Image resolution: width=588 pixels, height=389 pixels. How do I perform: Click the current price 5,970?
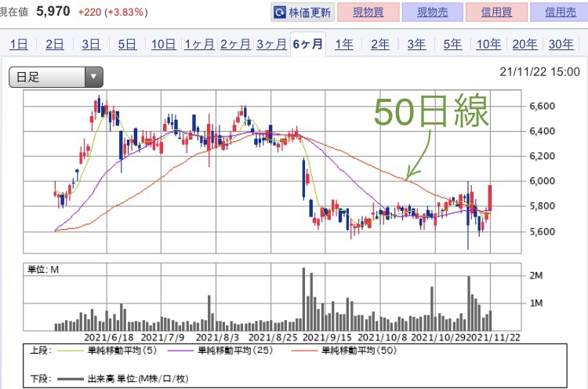[53, 11]
